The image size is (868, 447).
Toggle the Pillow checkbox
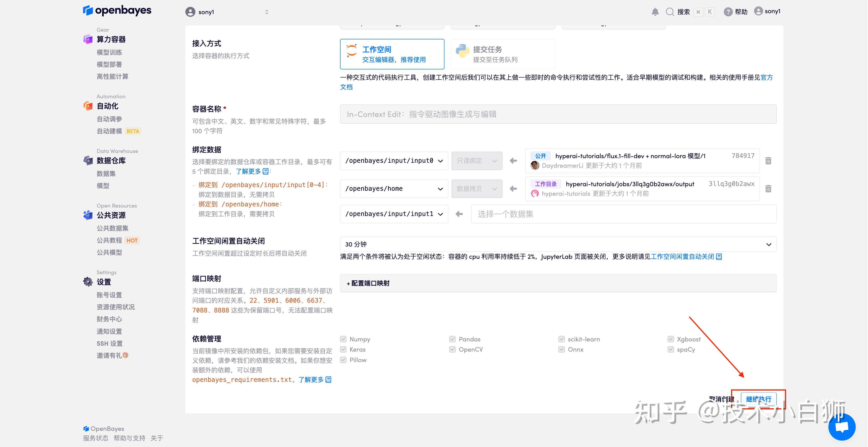(343, 360)
